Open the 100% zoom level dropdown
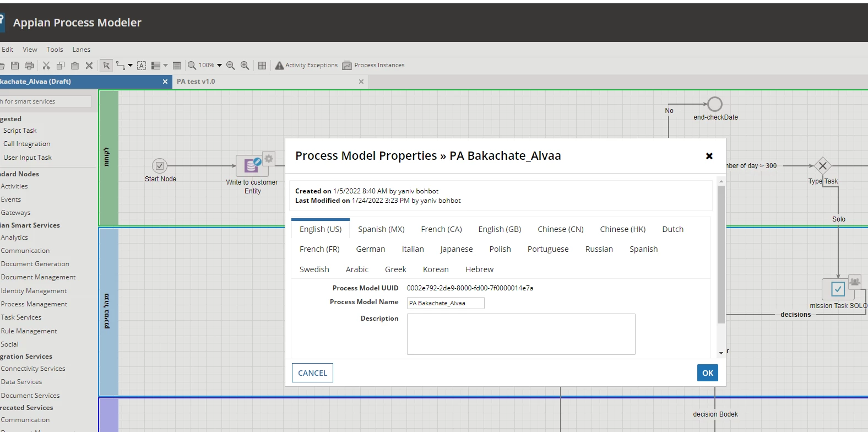The height and width of the screenshot is (432, 868). coord(219,66)
